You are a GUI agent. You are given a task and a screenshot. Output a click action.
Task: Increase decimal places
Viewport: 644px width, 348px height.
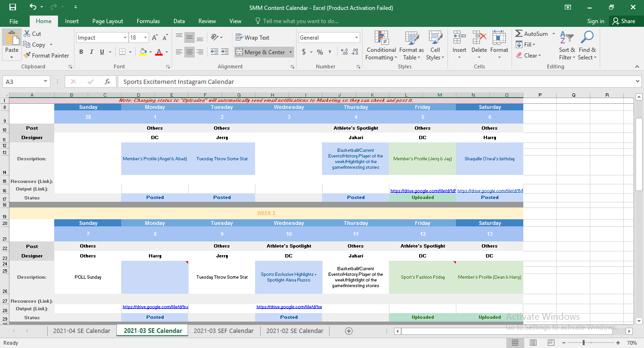(x=344, y=52)
